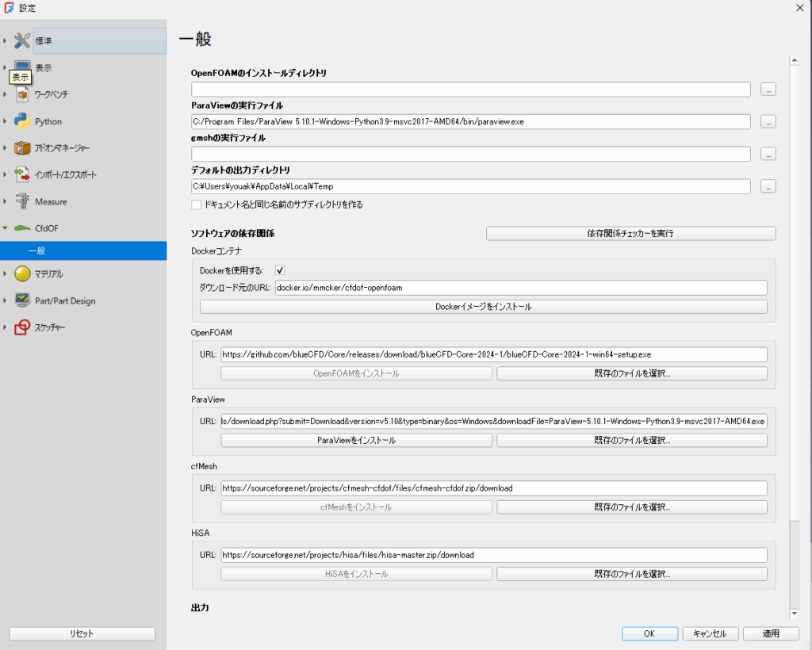Click the yellow Material sphere icon
The height and width of the screenshot is (650, 812).
click(x=22, y=274)
